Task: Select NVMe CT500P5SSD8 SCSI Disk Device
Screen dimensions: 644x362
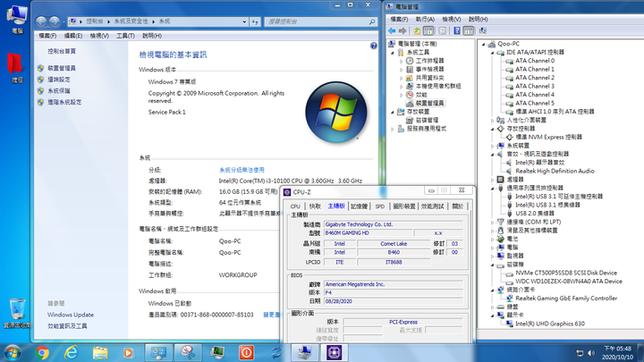Action: pos(566,273)
